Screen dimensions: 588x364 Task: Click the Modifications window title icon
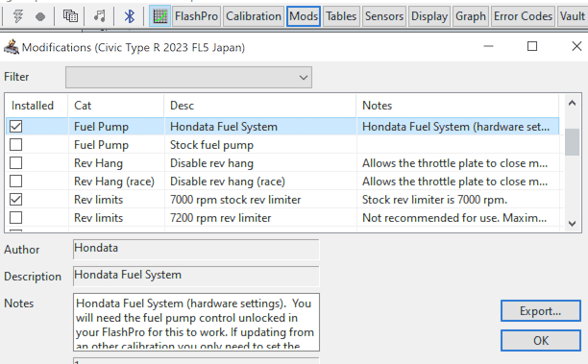tap(12, 47)
